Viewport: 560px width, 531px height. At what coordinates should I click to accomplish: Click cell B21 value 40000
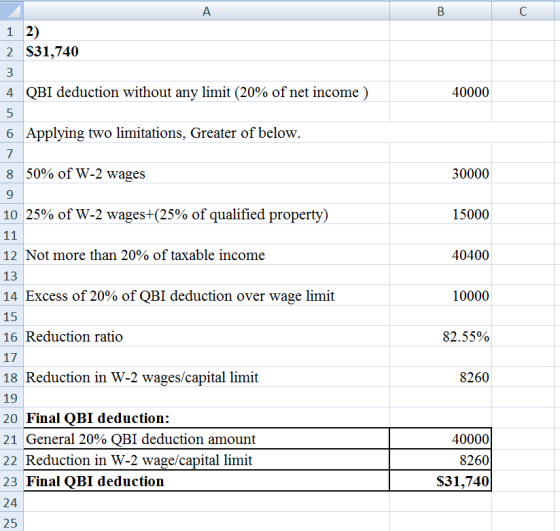pyautogui.click(x=440, y=439)
